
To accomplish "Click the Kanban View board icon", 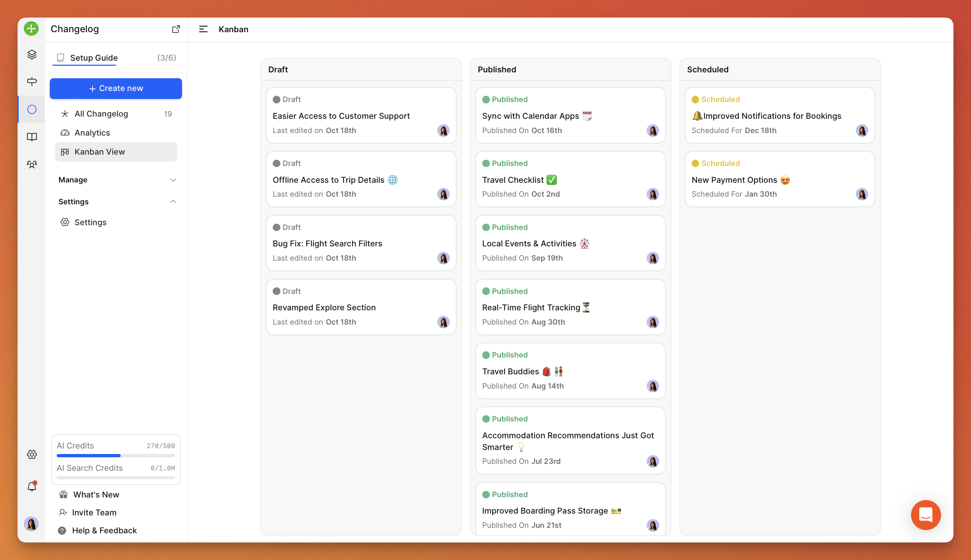I will [65, 152].
